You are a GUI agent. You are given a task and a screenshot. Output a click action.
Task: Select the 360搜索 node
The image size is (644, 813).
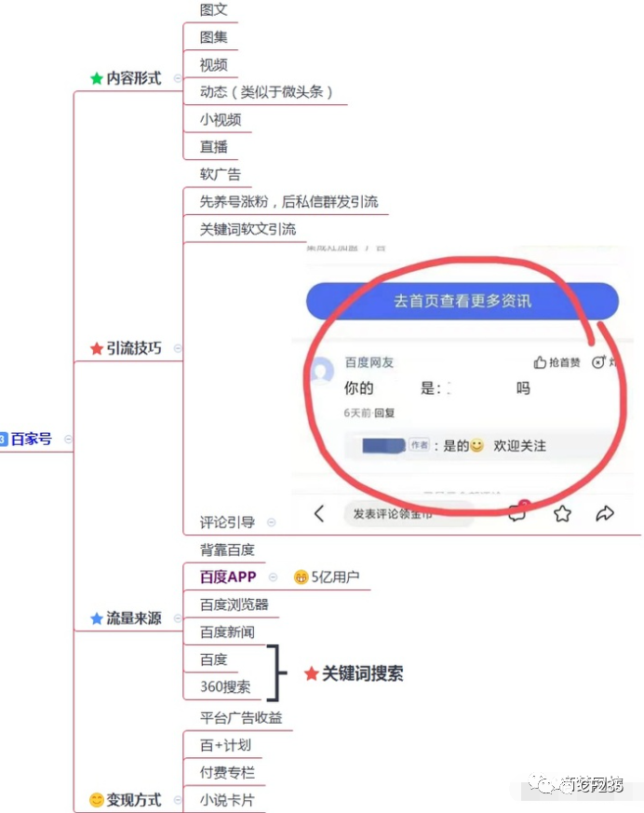tap(225, 687)
